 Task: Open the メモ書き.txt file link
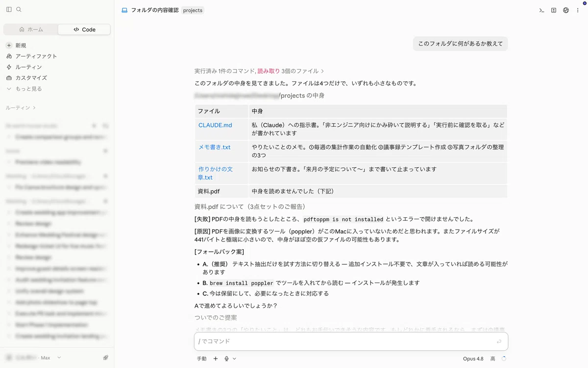click(x=214, y=147)
